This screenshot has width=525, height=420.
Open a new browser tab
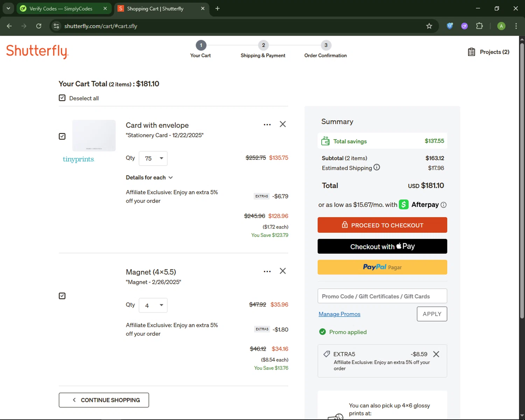[x=217, y=8]
